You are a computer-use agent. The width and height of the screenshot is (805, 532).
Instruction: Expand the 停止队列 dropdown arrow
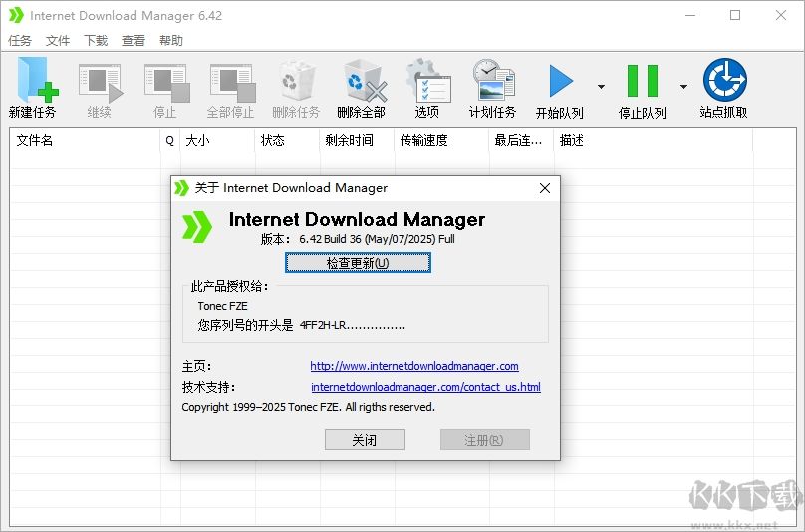683,86
